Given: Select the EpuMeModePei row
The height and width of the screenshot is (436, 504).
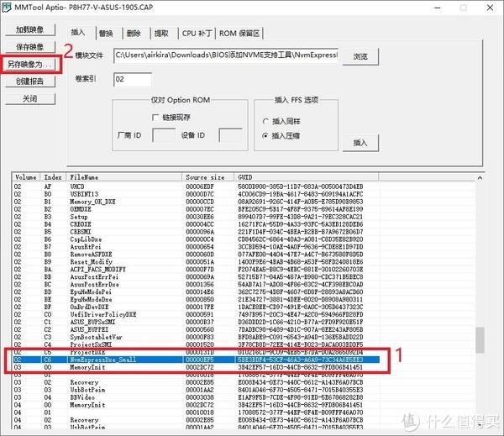Looking at the screenshot, I should point(196,292).
